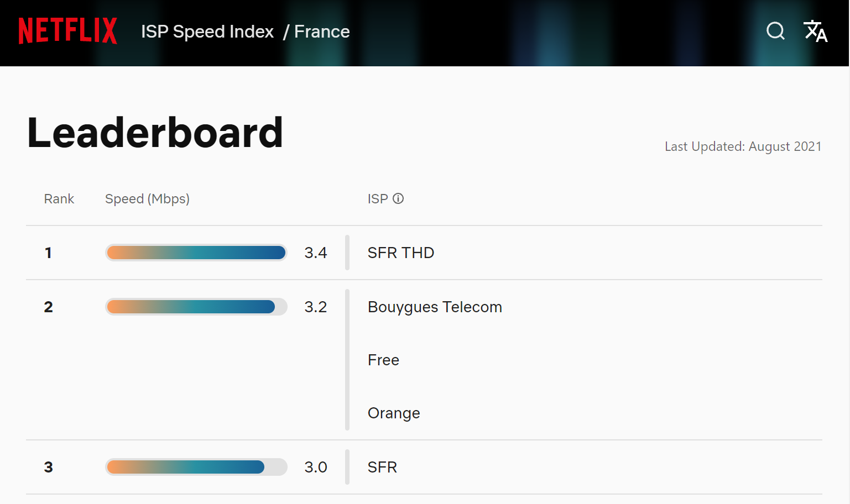Select the SFR THD provider

point(401,253)
